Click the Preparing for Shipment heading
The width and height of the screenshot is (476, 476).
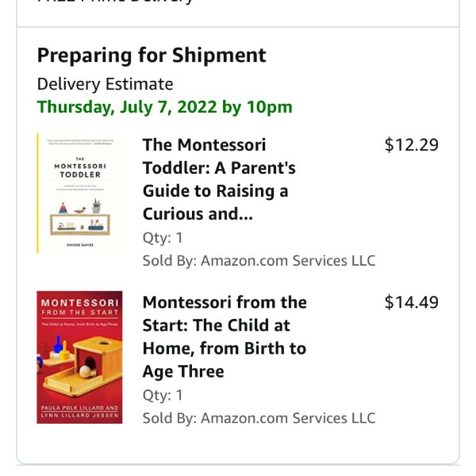click(152, 56)
